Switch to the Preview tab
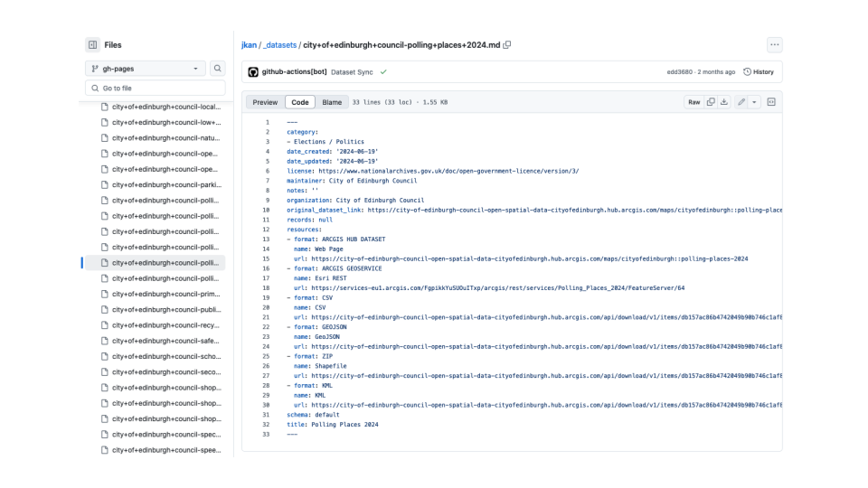 [265, 102]
